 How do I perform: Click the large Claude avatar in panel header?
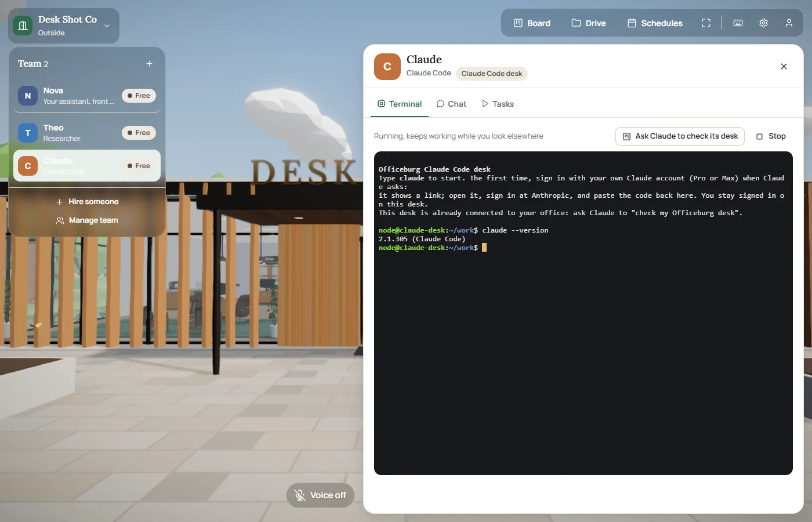pyautogui.click(x=387, y=67)
